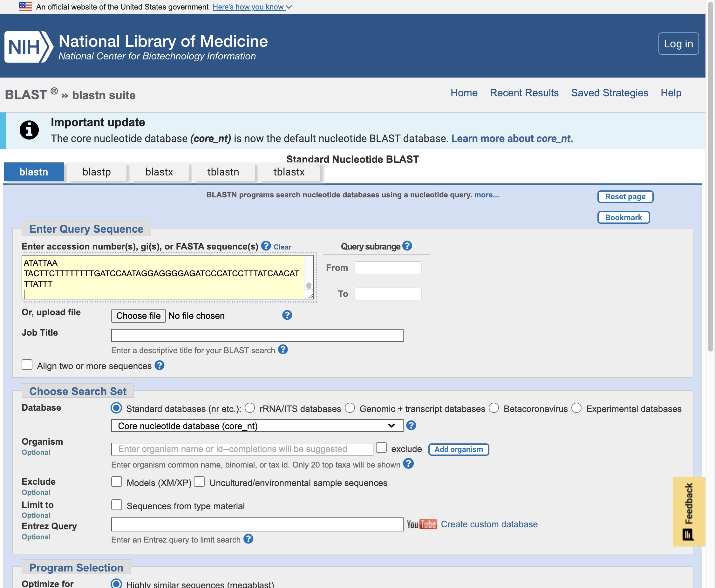Click the Query subrange From field

coord(388,268)
